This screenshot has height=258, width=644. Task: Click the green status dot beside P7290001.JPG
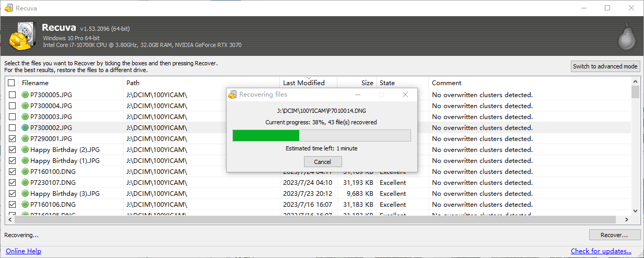click(x=25, y=139)
